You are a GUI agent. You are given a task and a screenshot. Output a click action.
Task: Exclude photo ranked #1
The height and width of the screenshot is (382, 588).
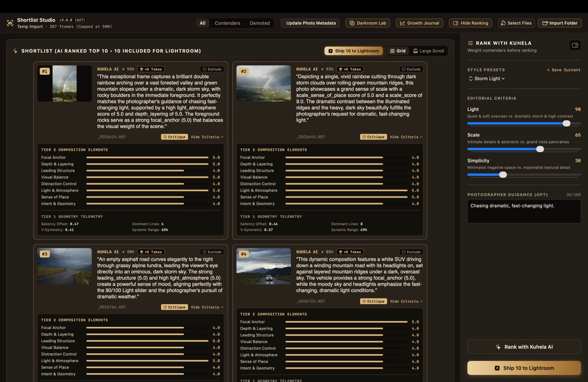click(212, 69)
